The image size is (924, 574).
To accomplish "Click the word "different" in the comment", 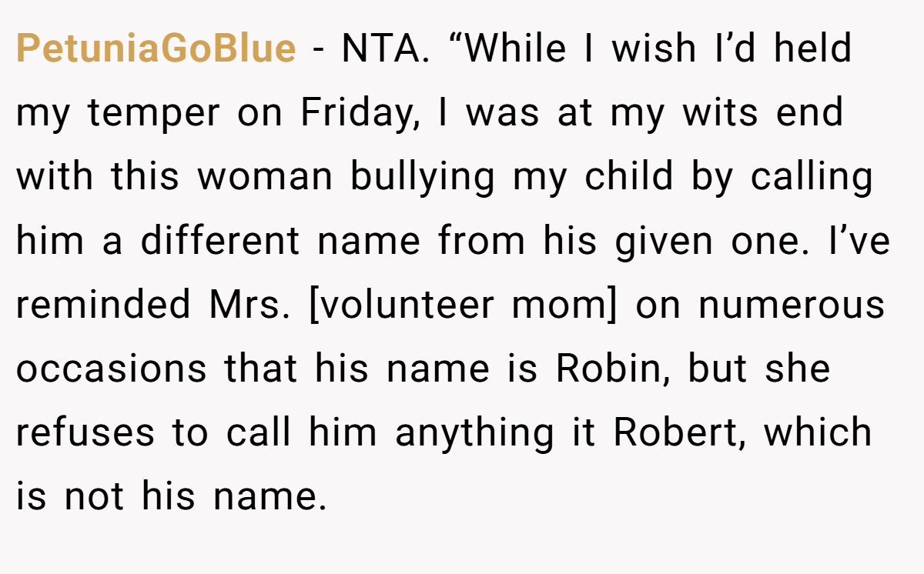I will 219,241.
